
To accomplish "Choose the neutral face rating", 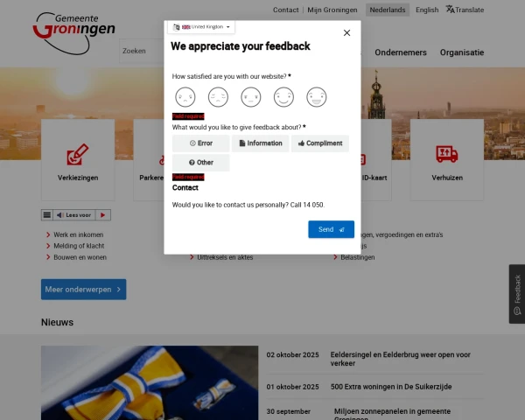I will (251, 97).
